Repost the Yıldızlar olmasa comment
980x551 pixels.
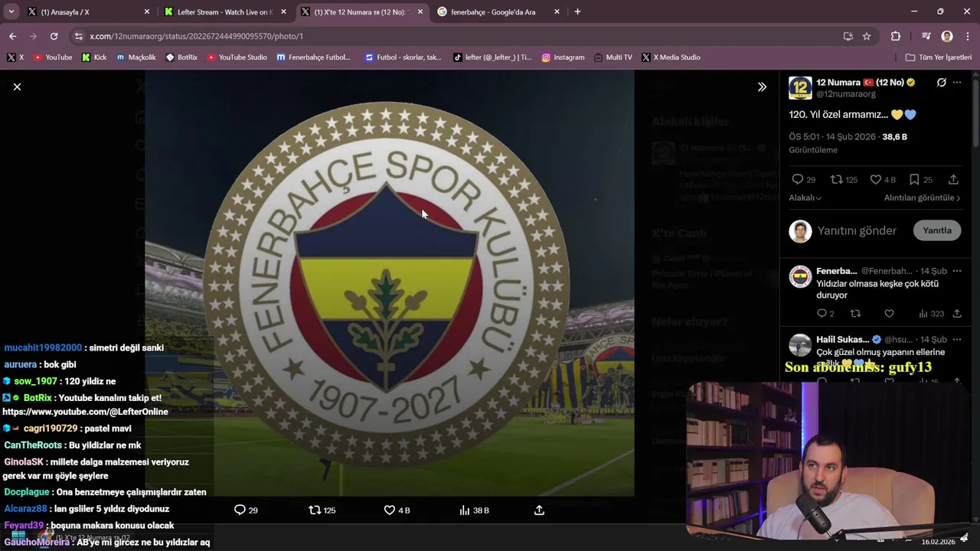tap(856, 314)
